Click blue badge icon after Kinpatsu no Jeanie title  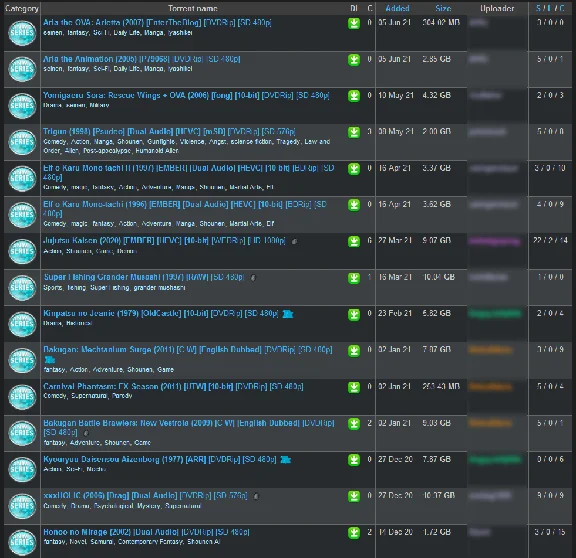click(x=288, y=314)
